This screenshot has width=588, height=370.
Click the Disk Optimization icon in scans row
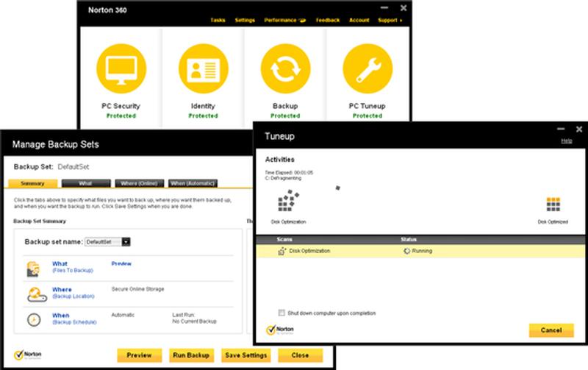[x=282, y=251]
